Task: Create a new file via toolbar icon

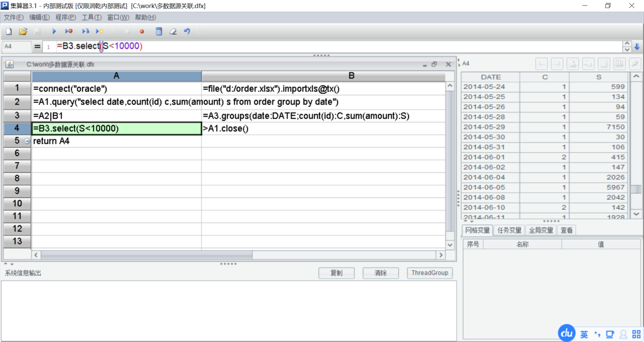Action: [x=9, y=31]
